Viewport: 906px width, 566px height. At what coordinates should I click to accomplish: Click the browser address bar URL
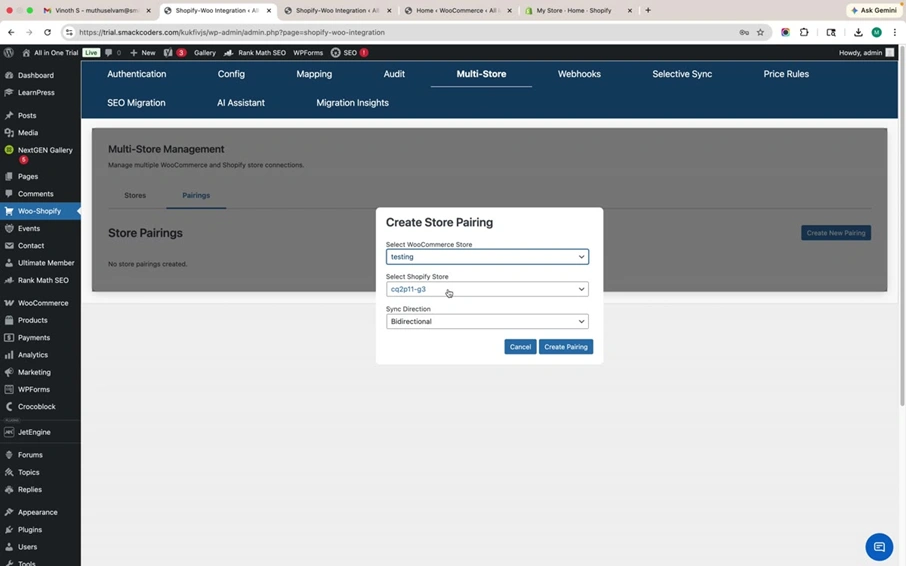[x=232, y=32]
